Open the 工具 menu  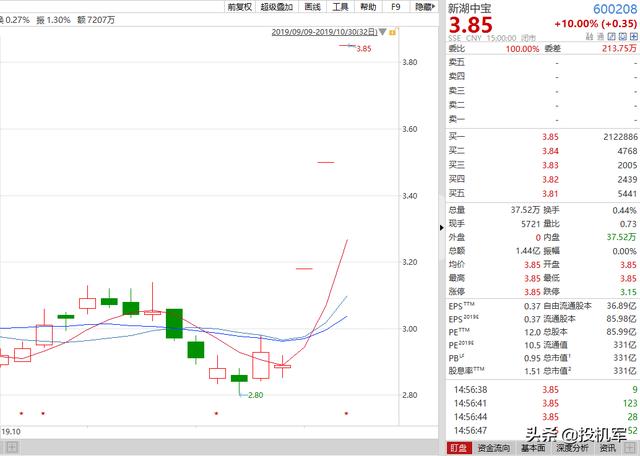(x=340, y=7)
